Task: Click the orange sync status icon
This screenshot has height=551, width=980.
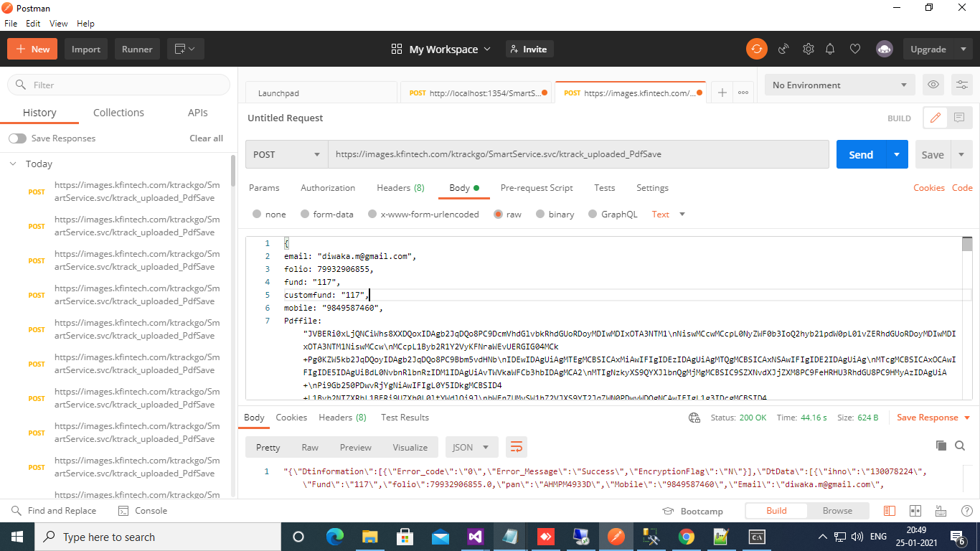Action: click(x=756, y=49)
